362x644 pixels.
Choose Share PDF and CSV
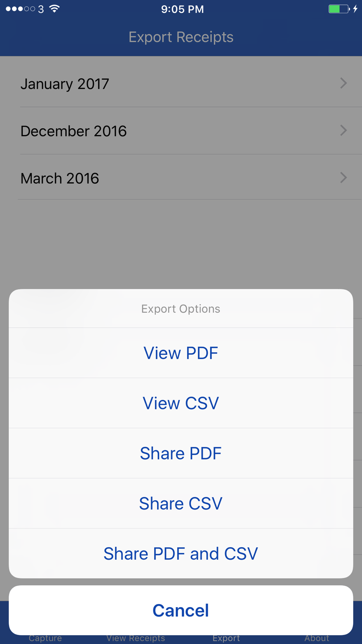click(x=181, y=553)
